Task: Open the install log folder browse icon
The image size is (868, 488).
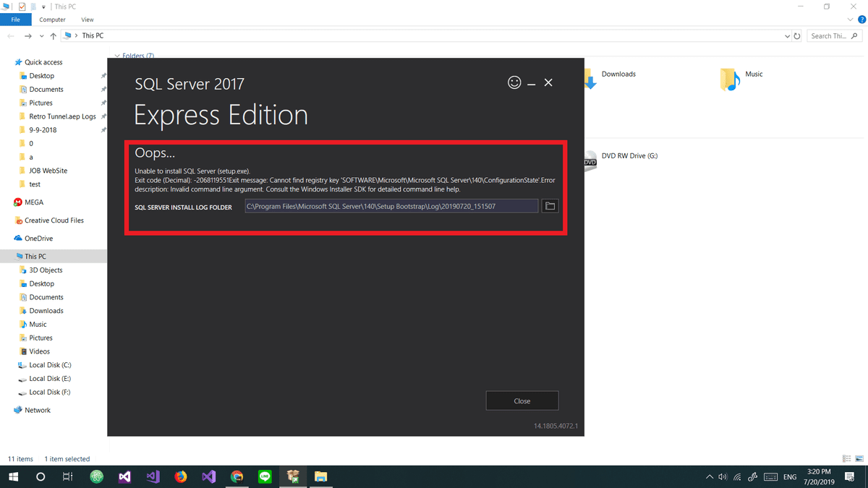Action: [550, 206]
